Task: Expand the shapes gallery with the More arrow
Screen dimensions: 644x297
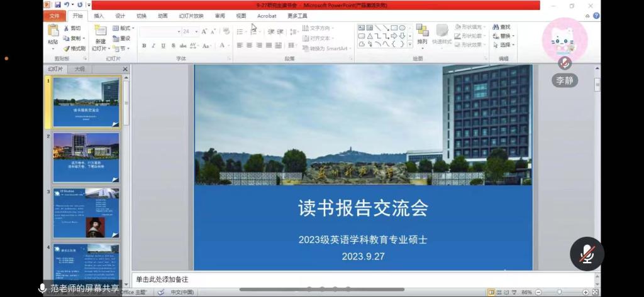Action: pos(411,45)
